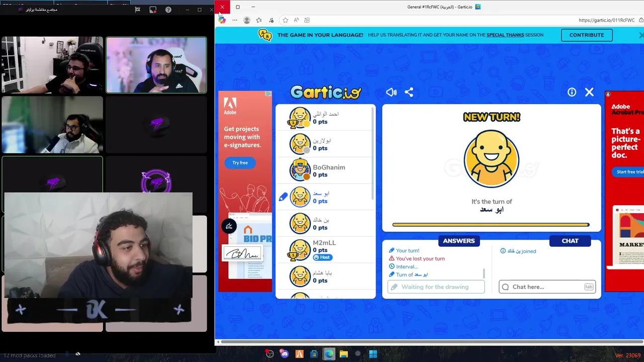Viewport: 644px width, 362px height.
Task: Click Try free on the Adobe ad
Action: pyautogui.click(x=240, y=163)
